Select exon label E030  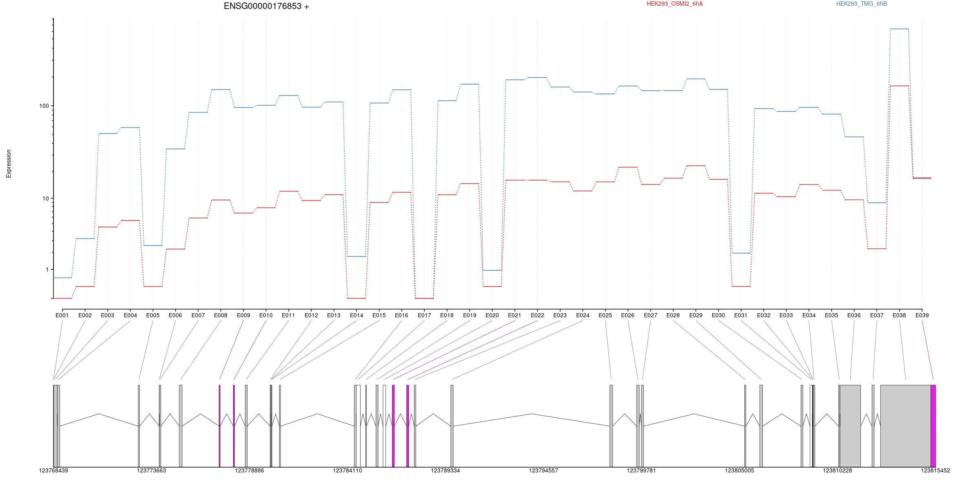(x=718, y=315)
